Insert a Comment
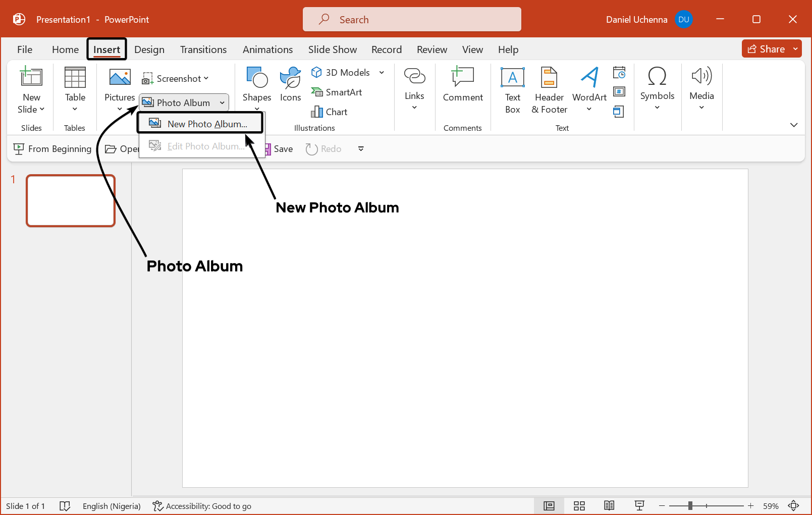Viewport: 812px width, 515px height. tap(462, 84)
